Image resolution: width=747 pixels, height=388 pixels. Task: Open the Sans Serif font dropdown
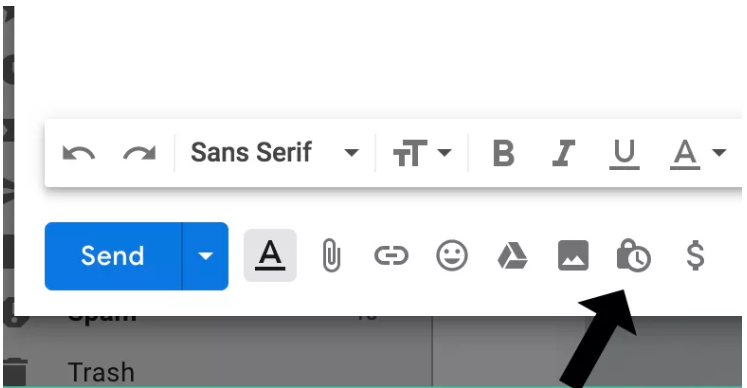click(x=274, y=153)
